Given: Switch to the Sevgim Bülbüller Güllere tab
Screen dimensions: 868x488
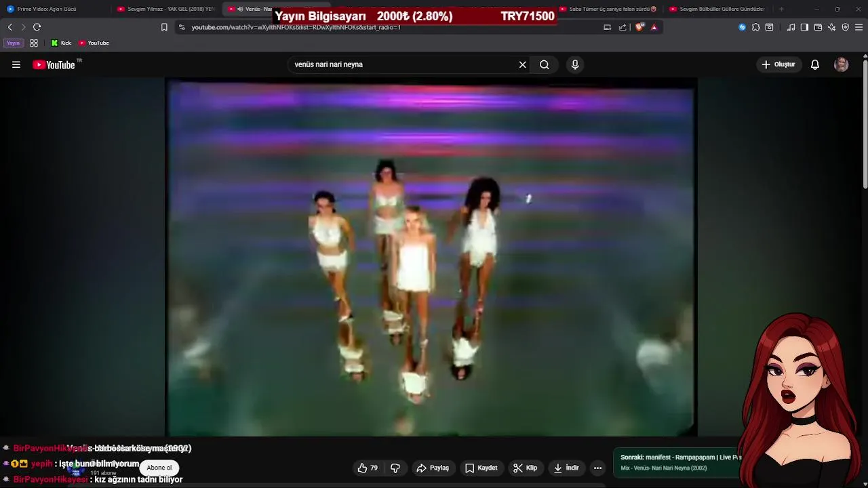Looking at the screenshot, I should pos(717,9).
